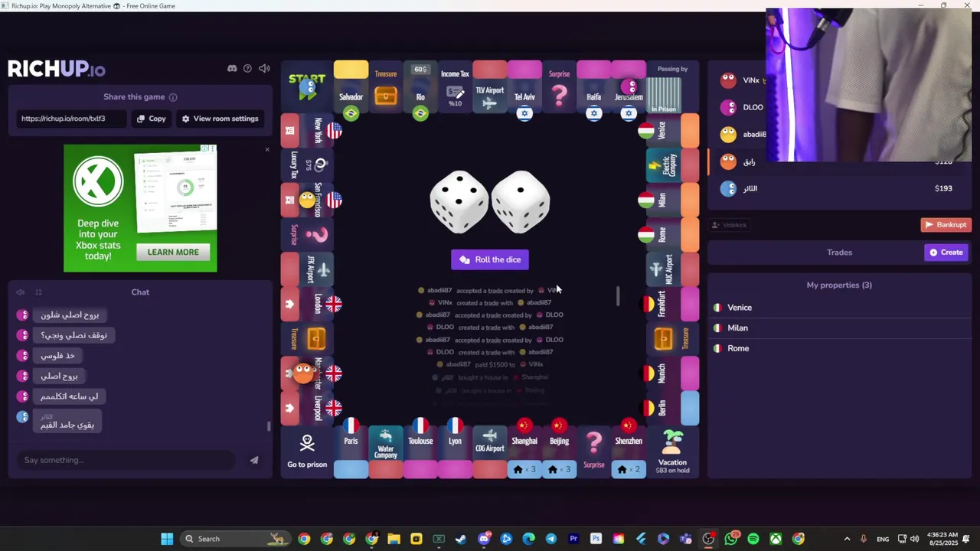Select the Go to prison tile
Screen dimensions: 980x551
pyautogui.click(x=307, y=452)
